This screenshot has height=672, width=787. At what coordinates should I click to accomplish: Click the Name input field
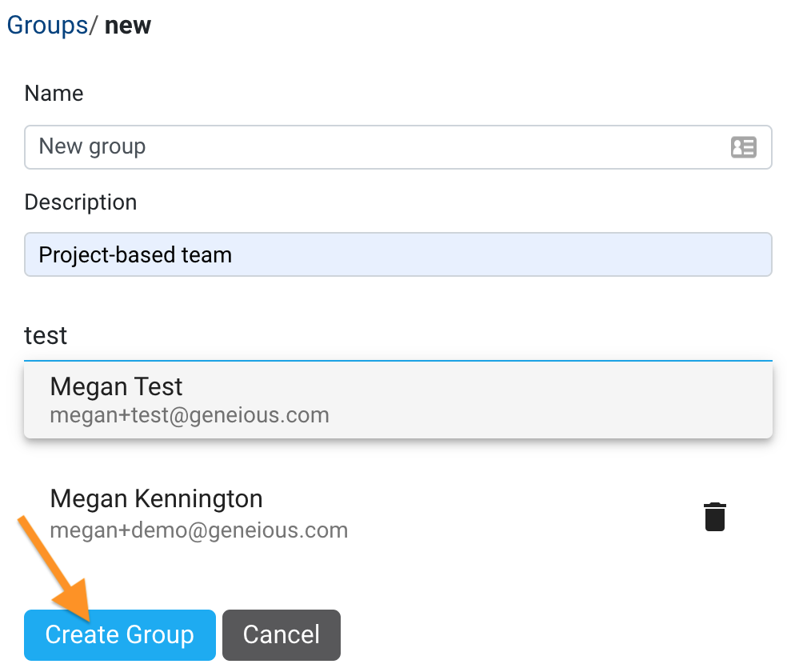pos(398,147)
